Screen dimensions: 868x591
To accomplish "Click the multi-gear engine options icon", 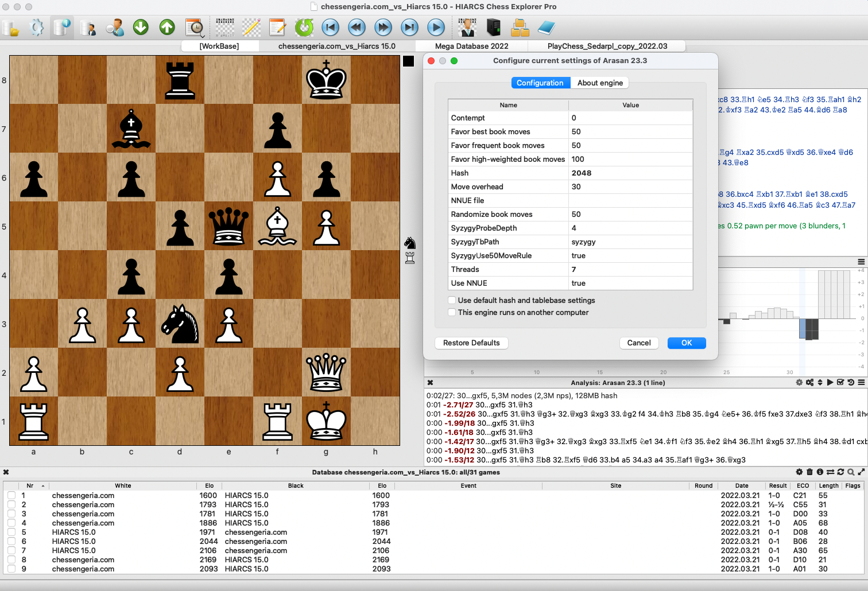I will coord(809,383).
